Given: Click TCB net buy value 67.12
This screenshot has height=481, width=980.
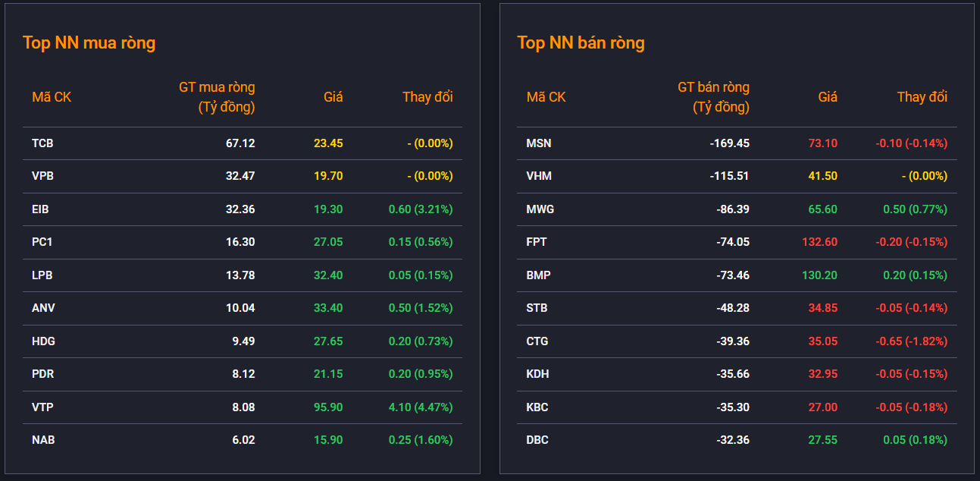Looking at the screenshot, I should (x=240, y=143).
